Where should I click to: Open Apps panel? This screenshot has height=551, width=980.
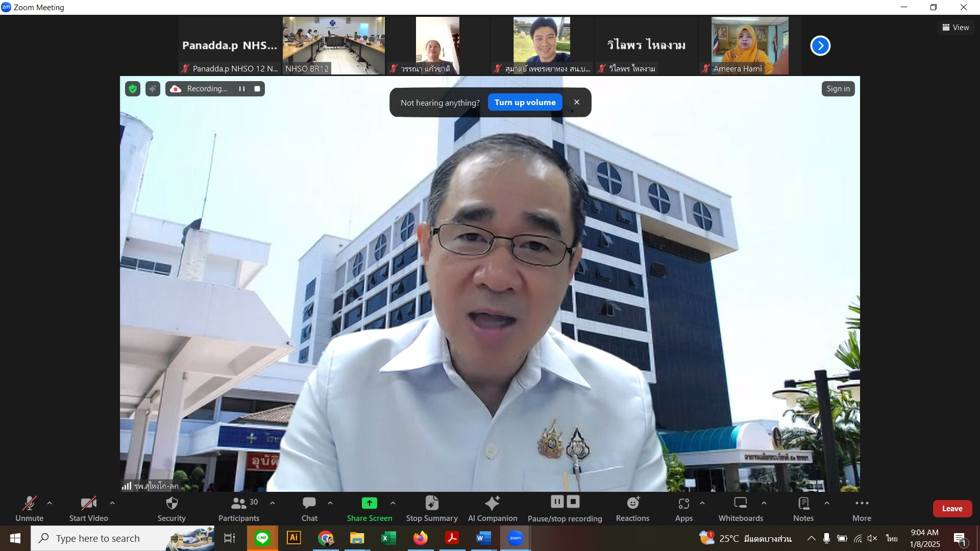(x=684, y=509)
